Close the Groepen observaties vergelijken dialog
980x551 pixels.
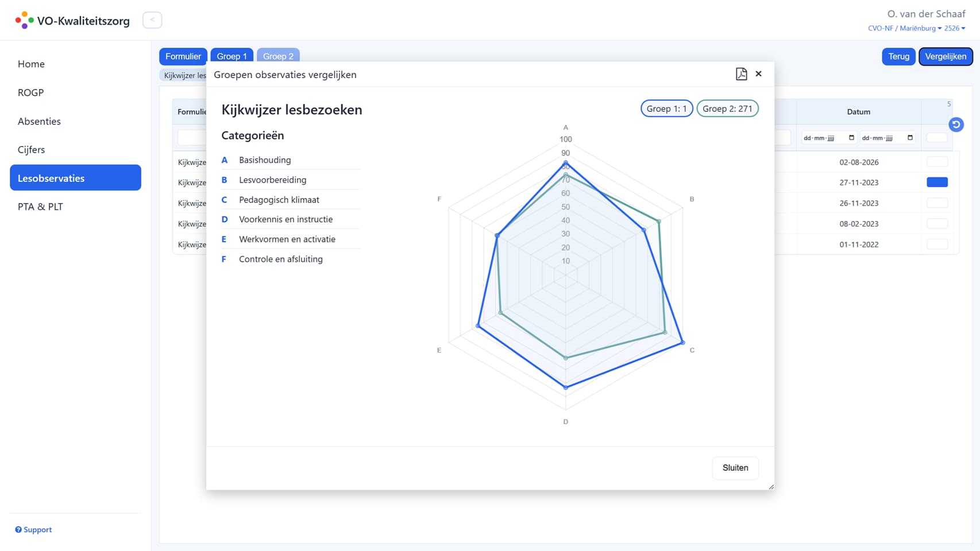(x=759, y=74)
